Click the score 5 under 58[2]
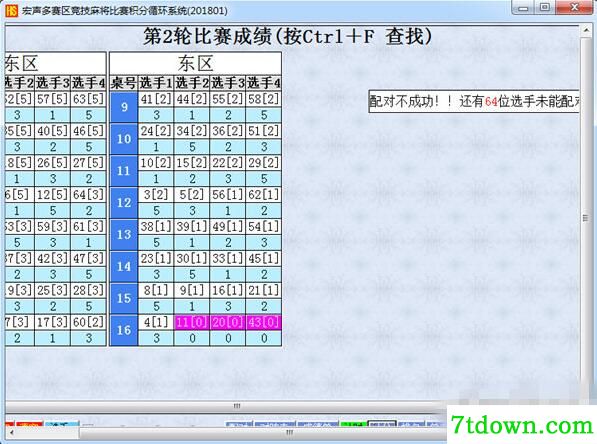The height and width of the screenshot is (444, 597). pyautogui.click(x=263, y=115)
